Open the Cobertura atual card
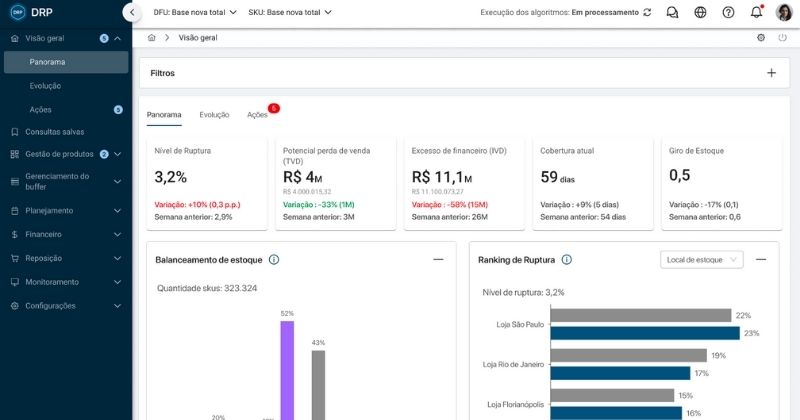Viewport: 800px width, 420px height. (x=592, y=184)
